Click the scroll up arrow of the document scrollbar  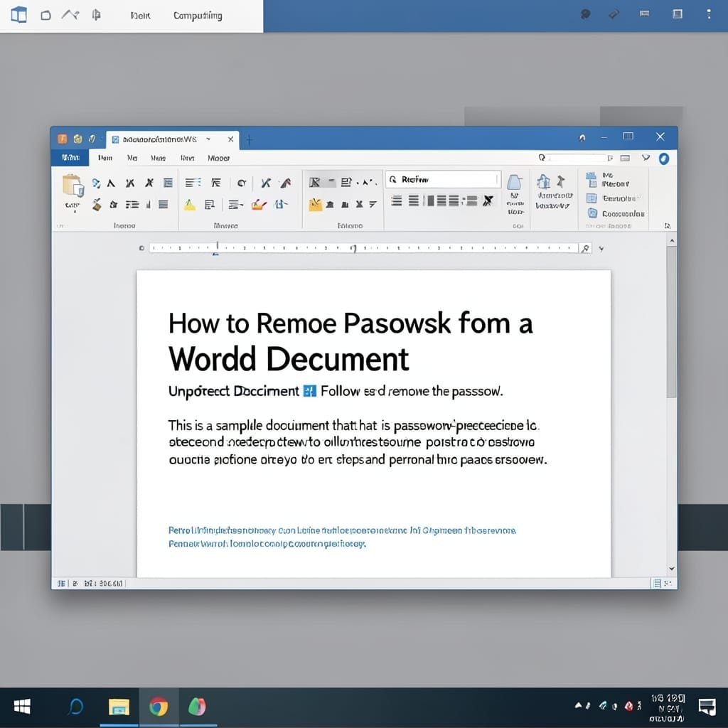tap(671, 240)
